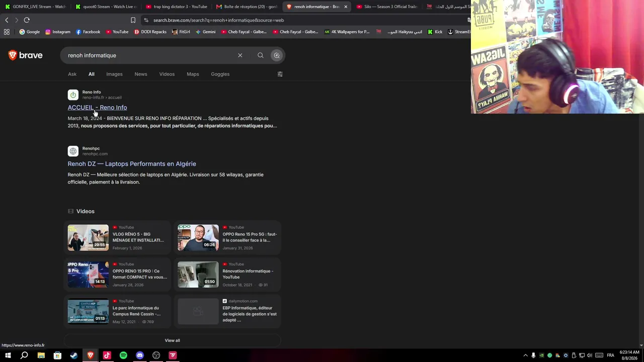
Task: Click the AI answer icon in search box
Action: (x=277, y=55)
